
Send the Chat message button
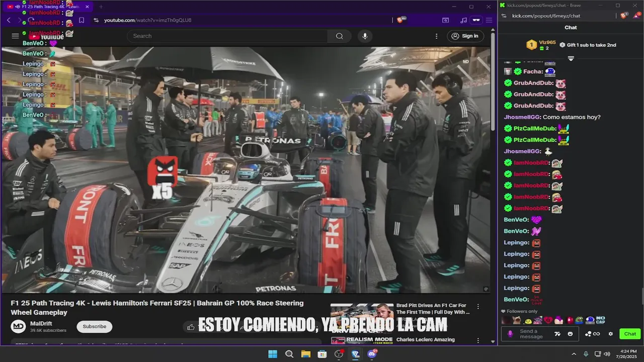tap(630, 334)
